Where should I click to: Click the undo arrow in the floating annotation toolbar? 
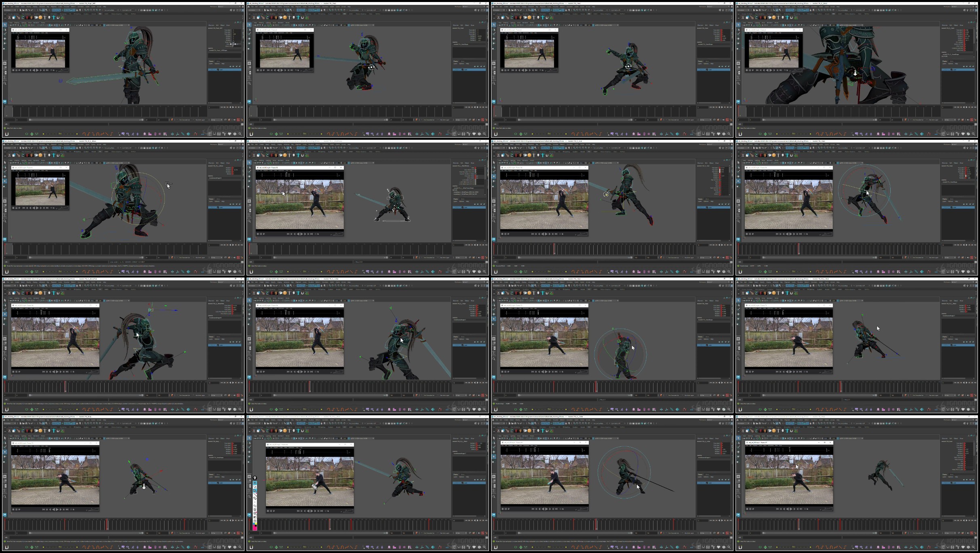click(255, 506)
